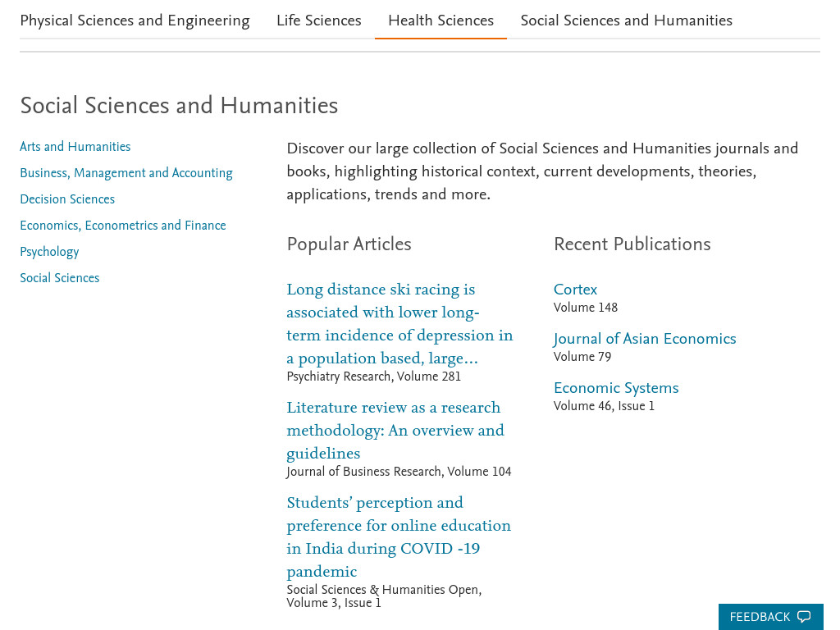Click the Social Sciences and Humanities page heading

click(179, 106)
